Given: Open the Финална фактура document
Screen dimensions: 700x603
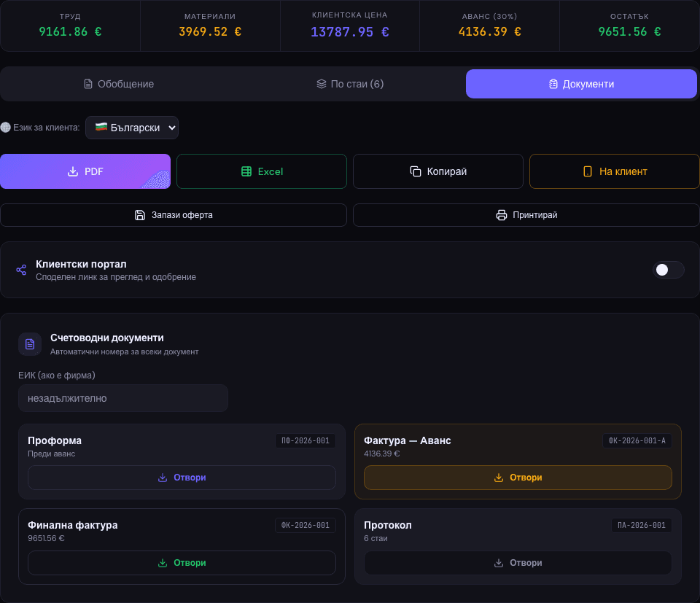Looking at the screenshot, I should 182,563.
